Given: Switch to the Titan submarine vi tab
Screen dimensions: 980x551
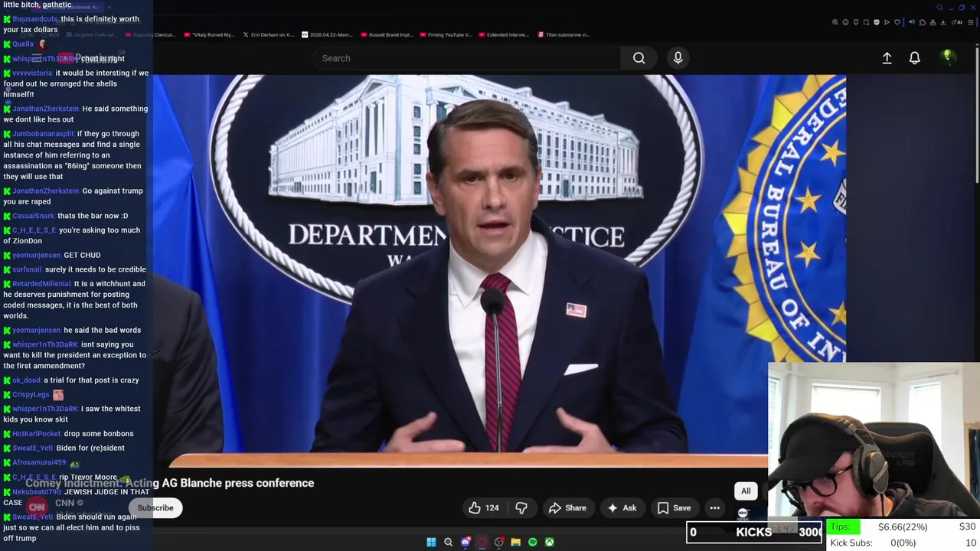Looking at the screenshot, I should 563,34.
